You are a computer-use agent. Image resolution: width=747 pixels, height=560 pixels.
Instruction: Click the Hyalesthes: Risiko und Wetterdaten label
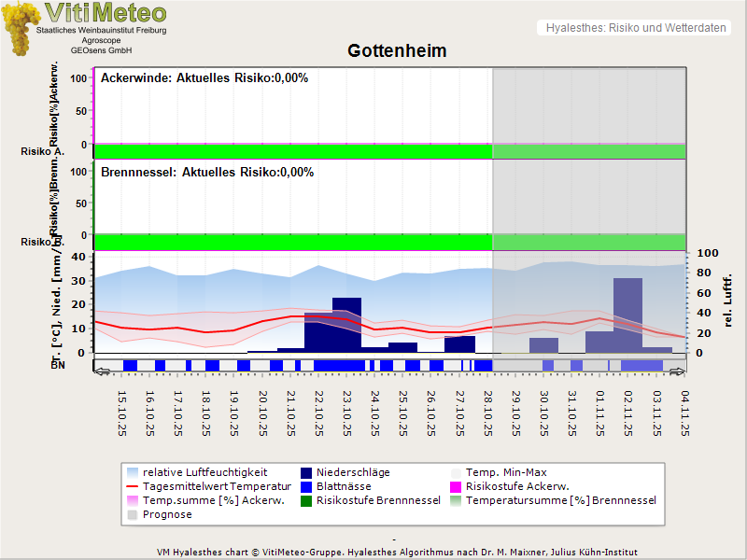pos(635,28)
